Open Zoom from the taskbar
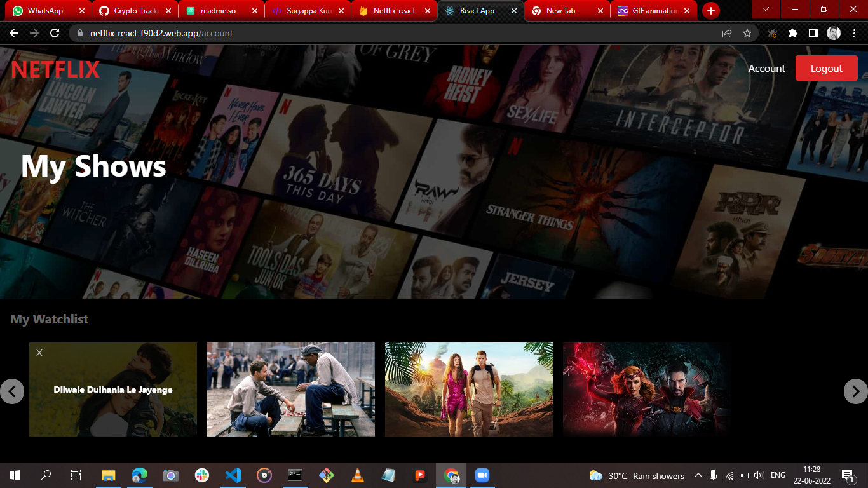The width and height of the screenshot is (868, 488). (482, 475)
